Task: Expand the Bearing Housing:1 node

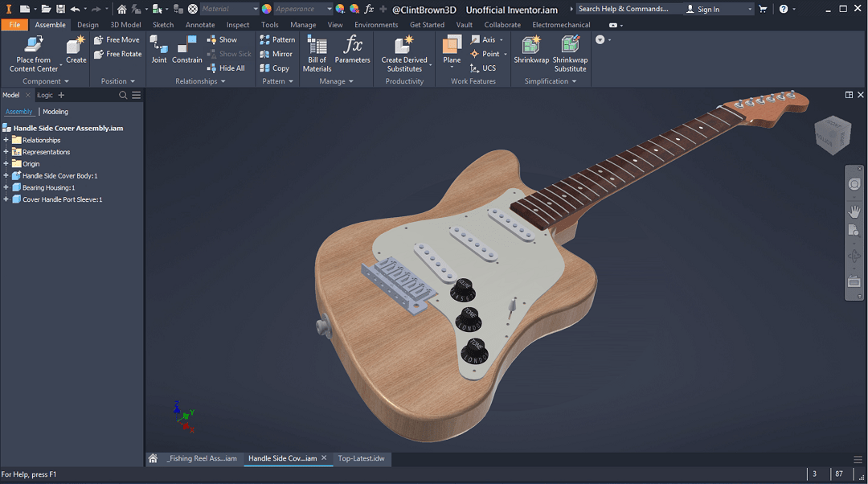Action: click(6, 187)
